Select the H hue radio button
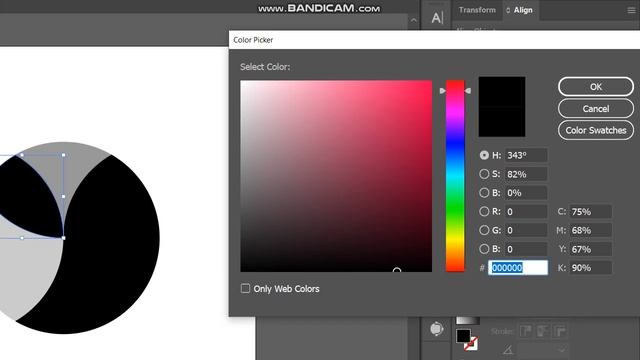 pos(484,155)
